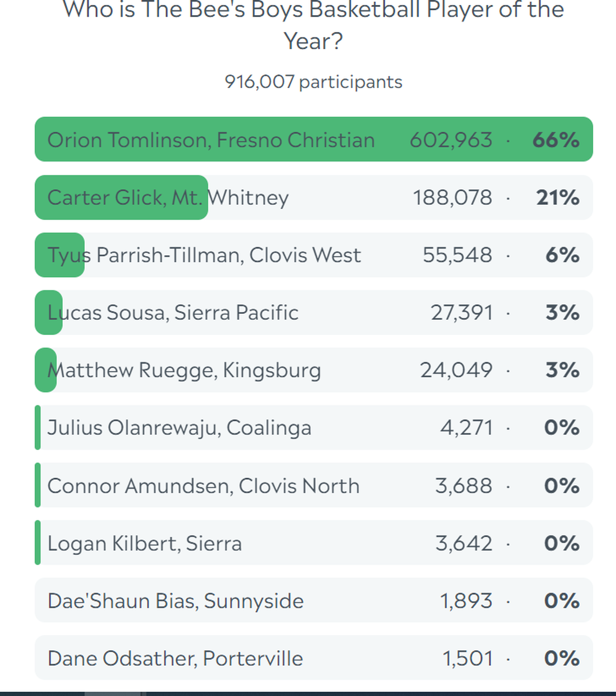The width and height of the screenshot is (616, 696).
Task: Select Dane Odsather, Porterville poll option
Action: tap(175, 658)
